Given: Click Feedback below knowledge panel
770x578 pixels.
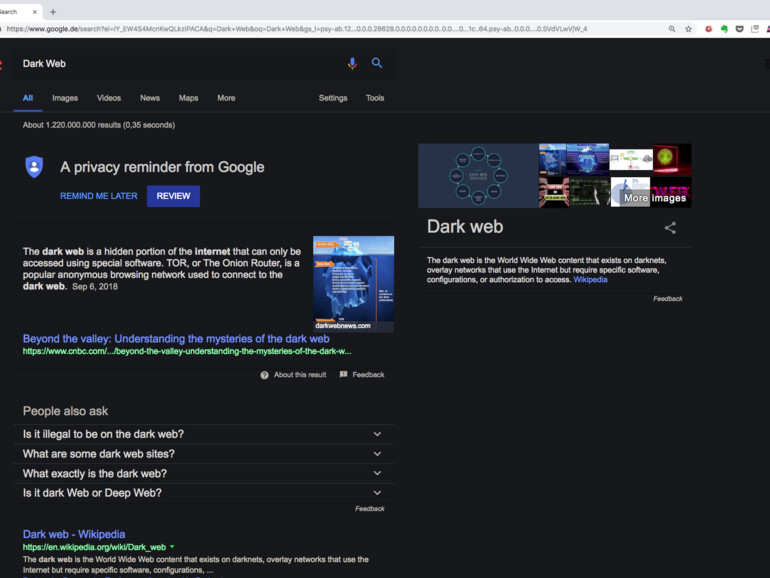Looking at the screenshot, I should 667,299.
